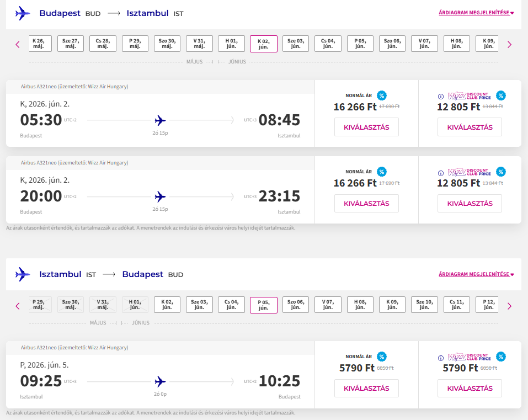Viewport: 528px width, 420px height.
Task: Choose Szo 06, jún. return date tab
Action: click(x=296, y=305)
